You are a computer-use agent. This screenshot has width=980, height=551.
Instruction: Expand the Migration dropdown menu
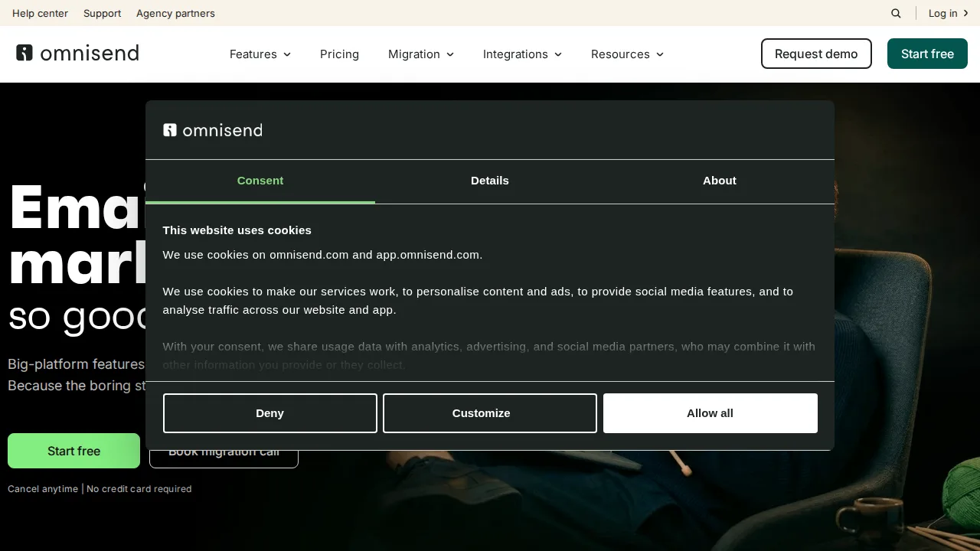tap(421, 54)
